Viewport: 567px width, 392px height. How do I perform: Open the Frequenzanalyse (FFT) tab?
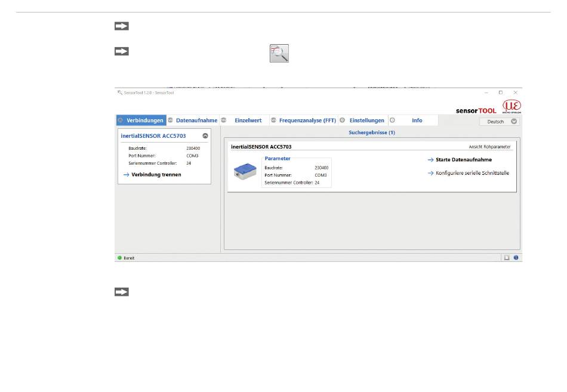point(304,121)
